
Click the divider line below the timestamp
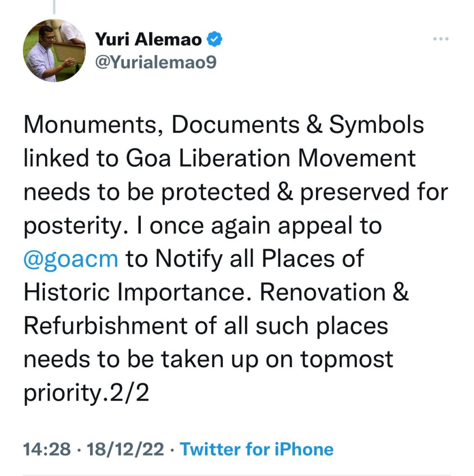tap(237, 475)
